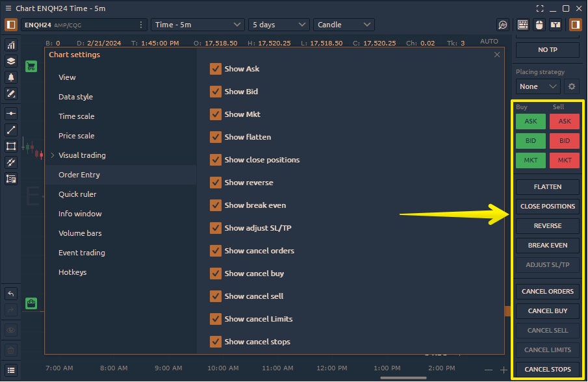Select Hotkeys in the Chart settings list
This screenshot has width=588, height=382.
72,272
